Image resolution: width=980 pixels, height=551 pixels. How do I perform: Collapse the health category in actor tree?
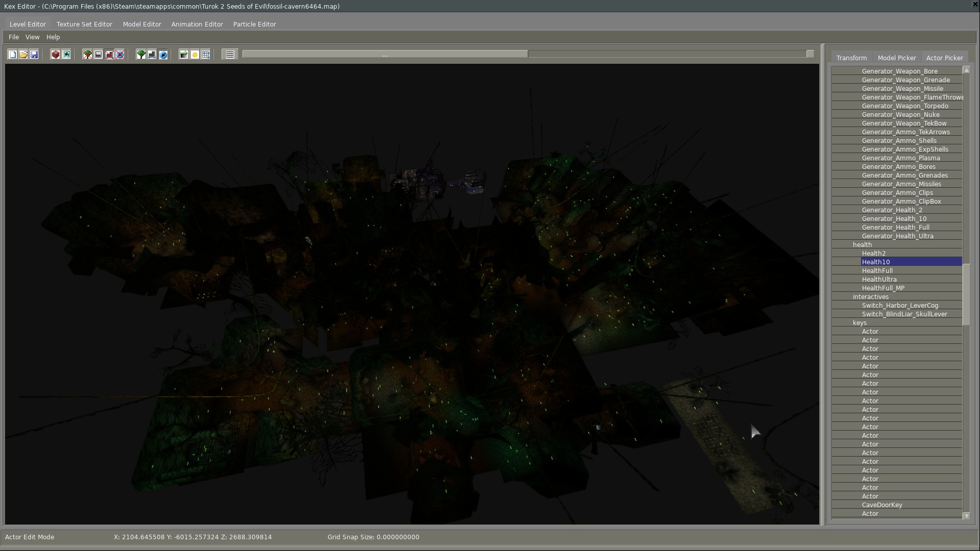pyautogui.click(x=862, y=245)
